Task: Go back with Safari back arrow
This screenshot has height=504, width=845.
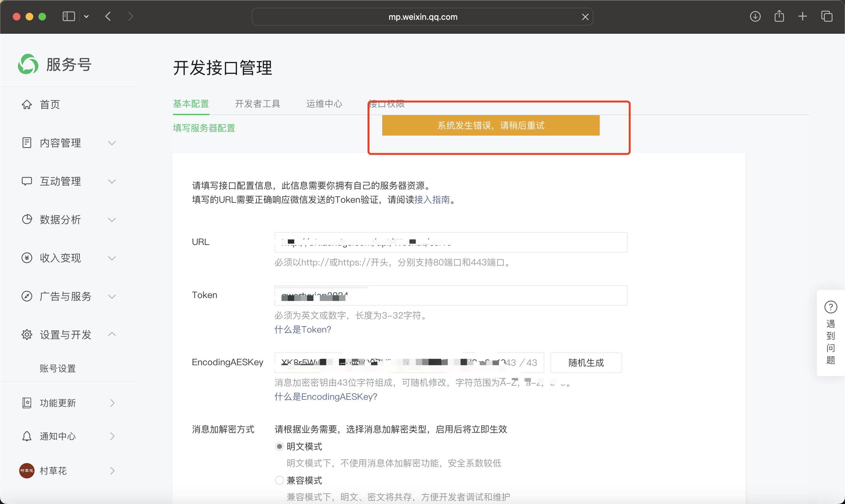Action: (108, 16)
